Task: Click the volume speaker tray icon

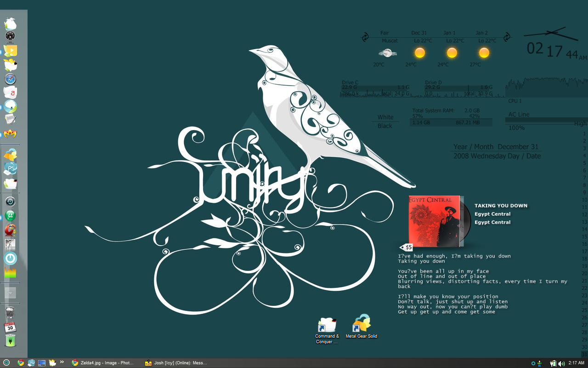Action: pos(561,363)
